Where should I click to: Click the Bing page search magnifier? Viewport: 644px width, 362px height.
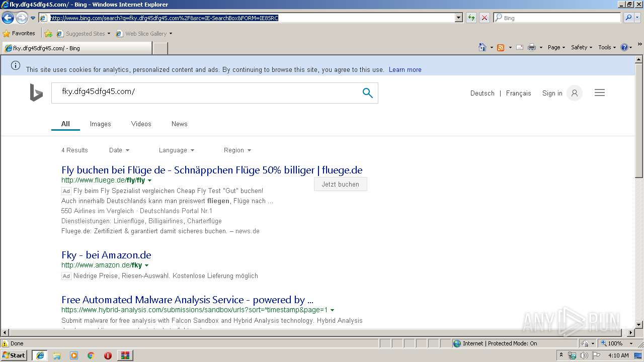pyautogui.click(x=368, y=93)
